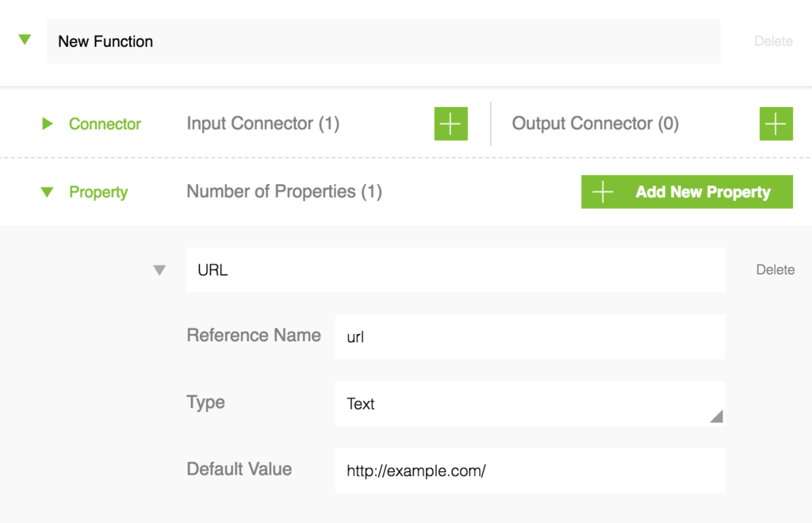Expand the Connector section arrow
The height and width of the screenshot is (523, 812).
(x=48, y=124)
